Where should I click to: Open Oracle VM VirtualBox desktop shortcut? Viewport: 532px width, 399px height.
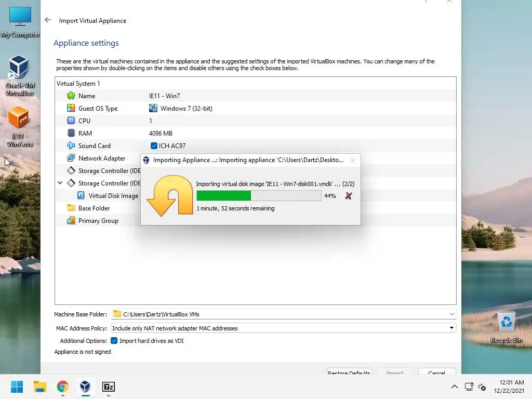tap(19, 75)
